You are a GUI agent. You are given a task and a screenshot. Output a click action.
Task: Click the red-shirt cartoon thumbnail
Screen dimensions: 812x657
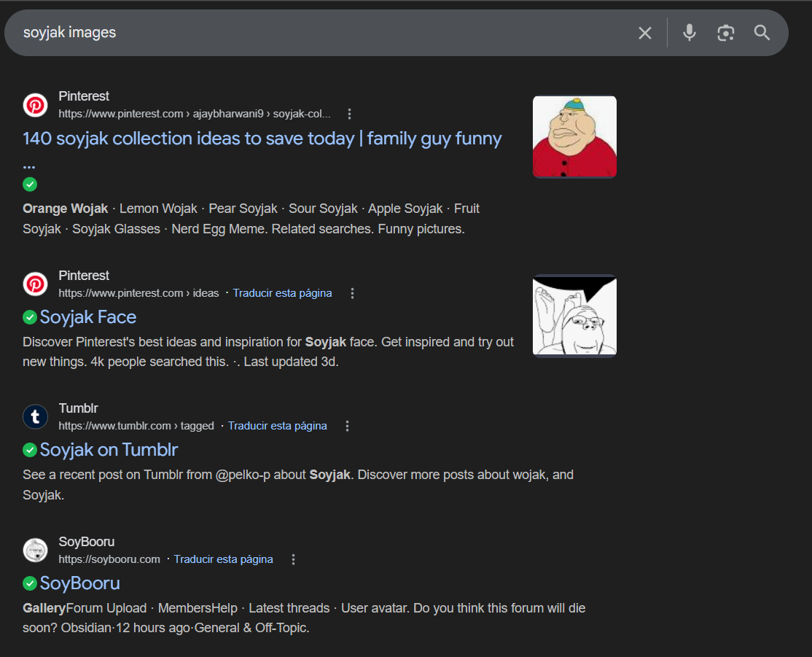pos(574,137)
